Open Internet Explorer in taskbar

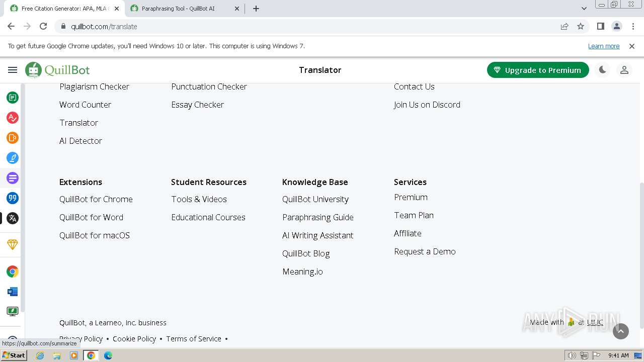tap(40, 355)
